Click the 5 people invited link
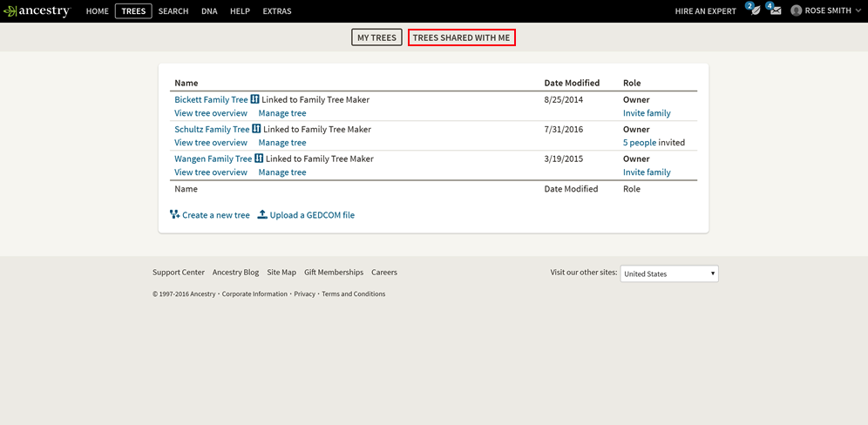 (640, 142)
